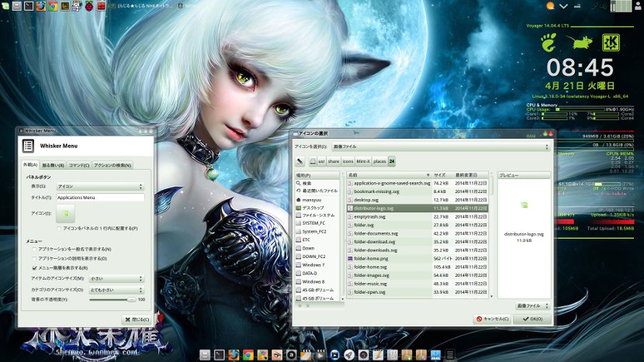Expand the top panel tray arrow
This screenshot has width=644, height=362.
[563, 5]
